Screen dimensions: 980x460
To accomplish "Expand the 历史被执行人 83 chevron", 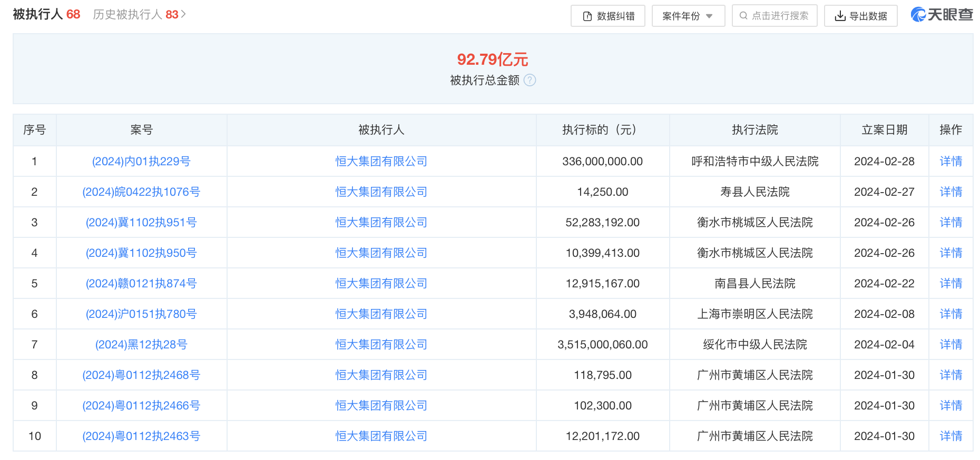I will point(183,14).
